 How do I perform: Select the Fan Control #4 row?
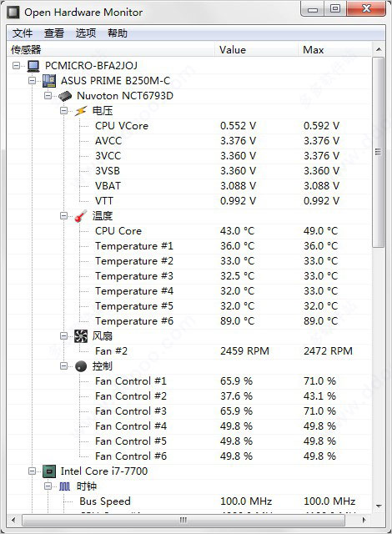[189, 426]
